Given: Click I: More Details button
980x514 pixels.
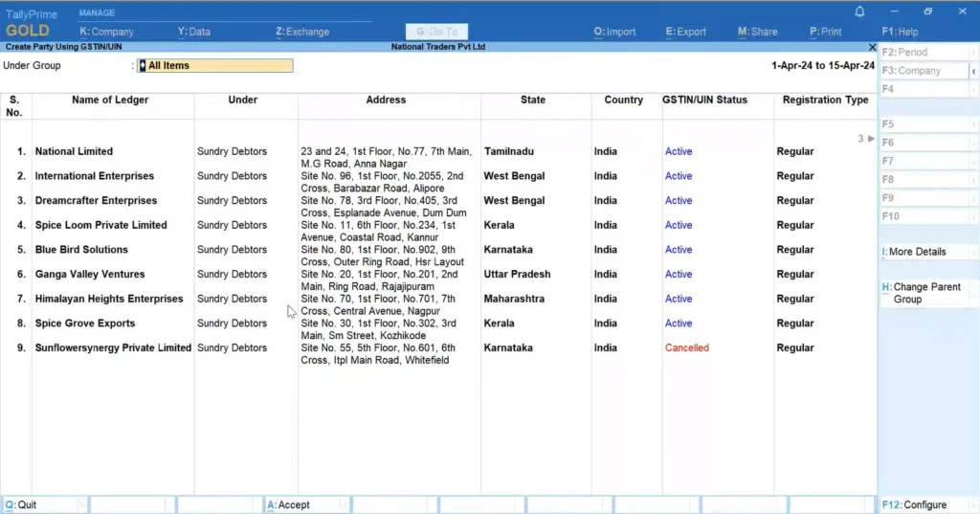Looking at the screenshot, I should (x=927, y=252).
